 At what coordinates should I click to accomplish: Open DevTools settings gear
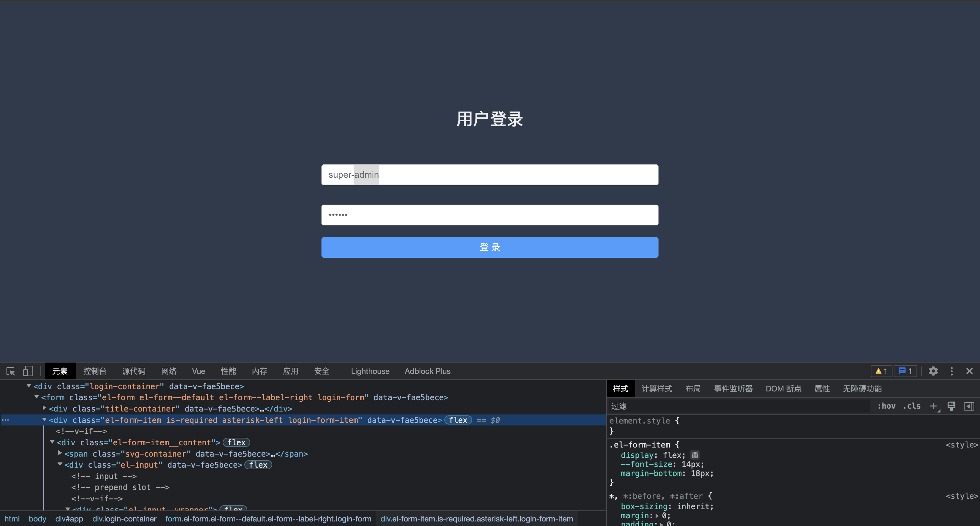click(933, 371)
